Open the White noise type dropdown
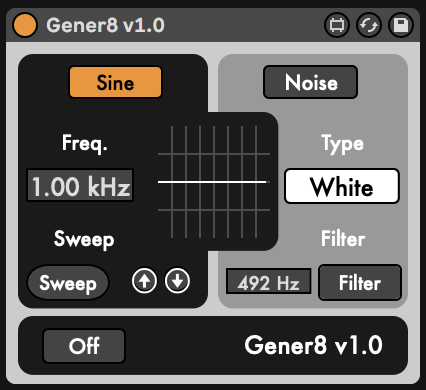 click(342, 186)
